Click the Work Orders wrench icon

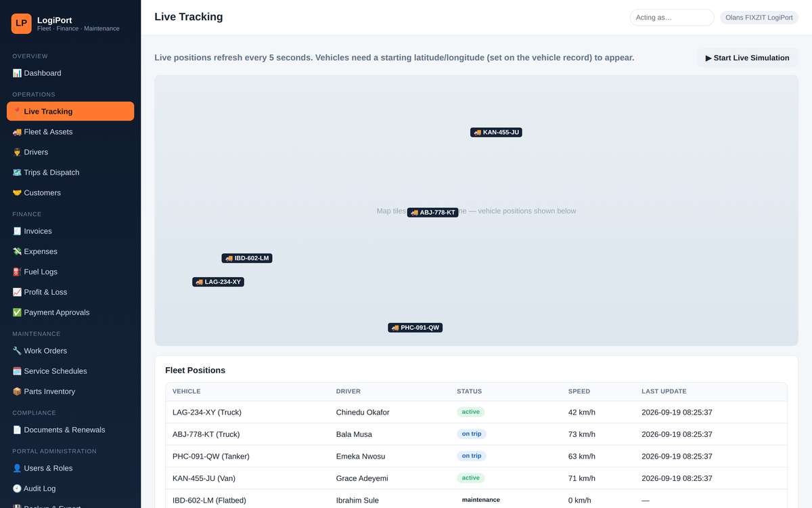pyautogui.click(x=17, y=351)
